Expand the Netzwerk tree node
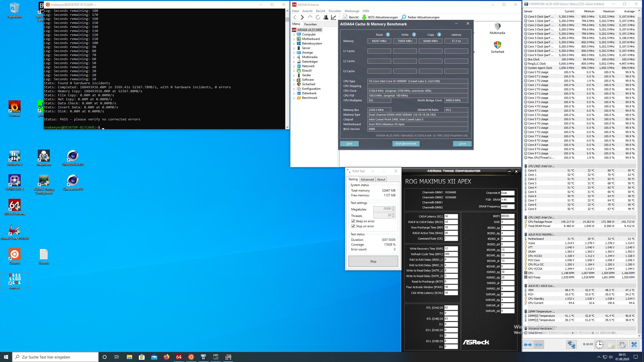644x362 pixels. pos(294,66)
